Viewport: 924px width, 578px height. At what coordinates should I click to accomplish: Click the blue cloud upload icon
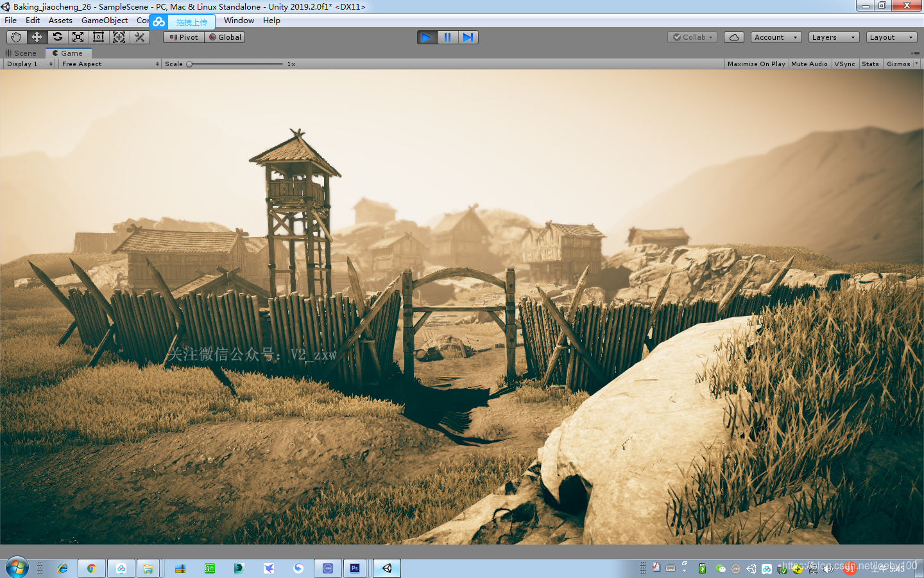(x=158, y=22)
